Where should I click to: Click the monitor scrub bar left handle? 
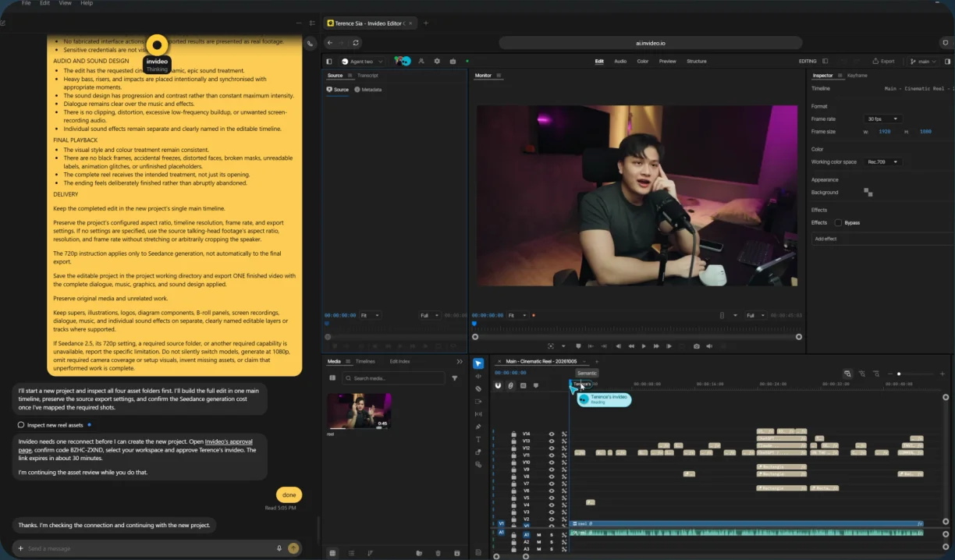475,337
